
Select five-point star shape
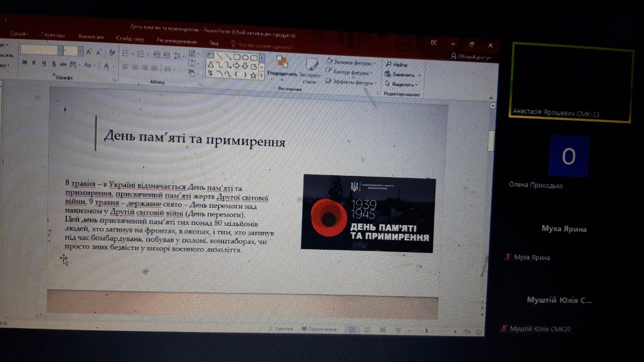[253, 75]
